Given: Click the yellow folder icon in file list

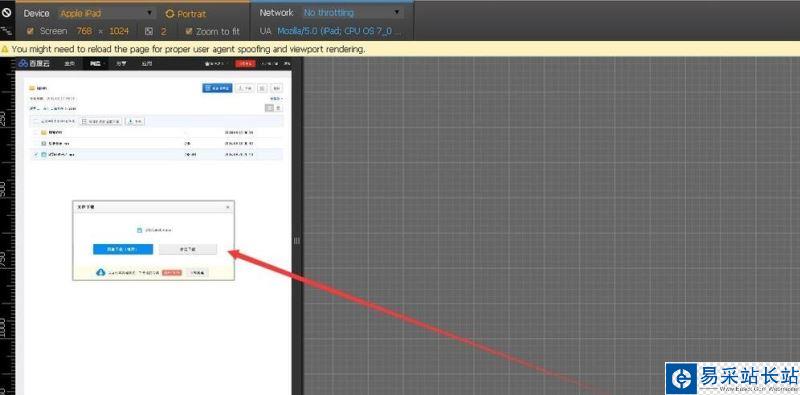Looking at the screenshot, I should point(43,133).
